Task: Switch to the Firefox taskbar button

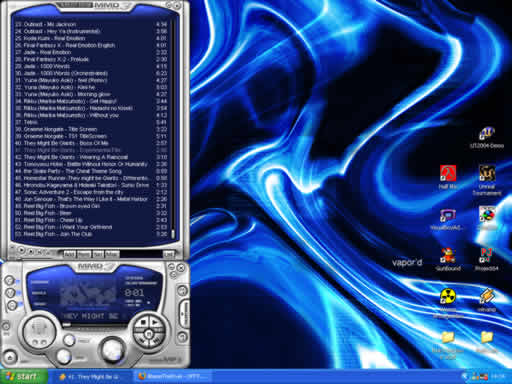Action: (x=173, y=377)
